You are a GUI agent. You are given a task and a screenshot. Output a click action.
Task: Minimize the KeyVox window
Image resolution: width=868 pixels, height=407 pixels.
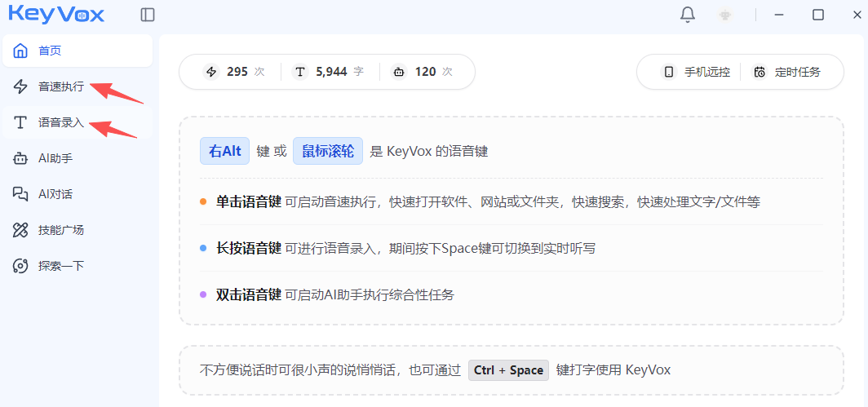click(779, 15)
